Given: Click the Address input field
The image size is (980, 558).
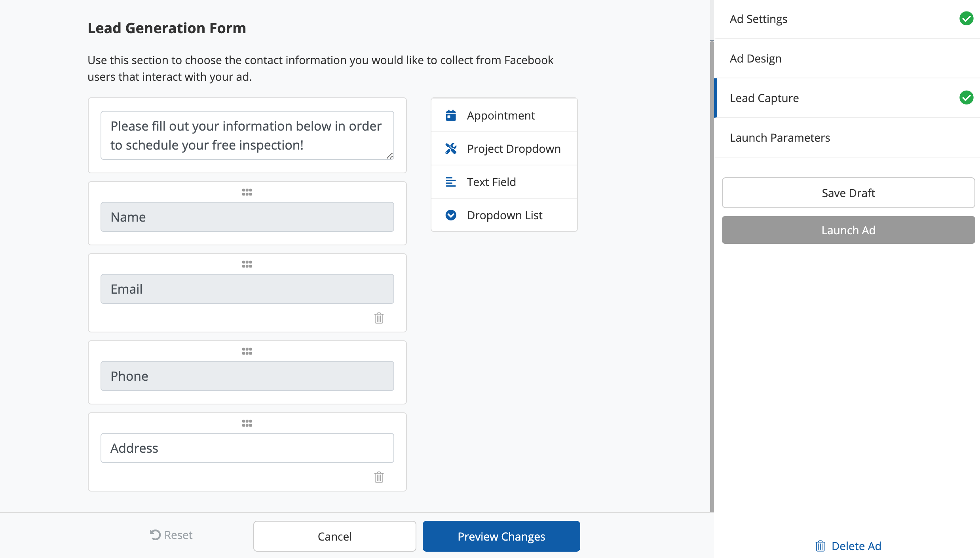Looking at the screenshot, I should 247,448.
